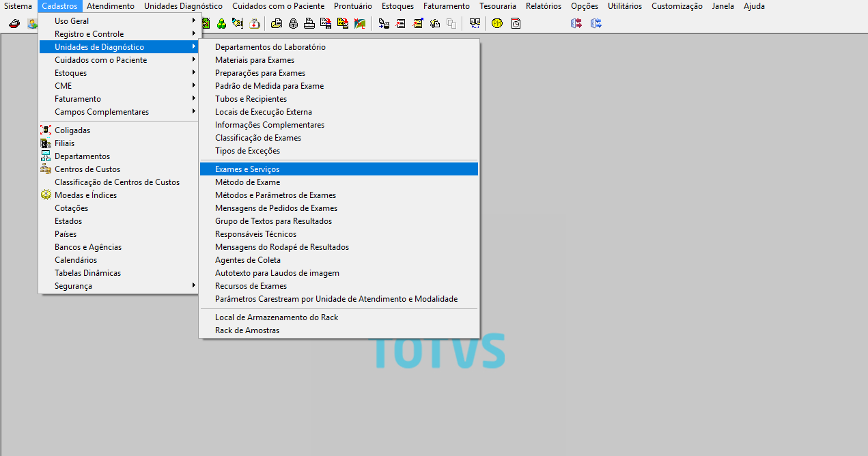The image size is (868, 456).
Task: Open the Prontuário menu
Action: click(x=353, y=6)
